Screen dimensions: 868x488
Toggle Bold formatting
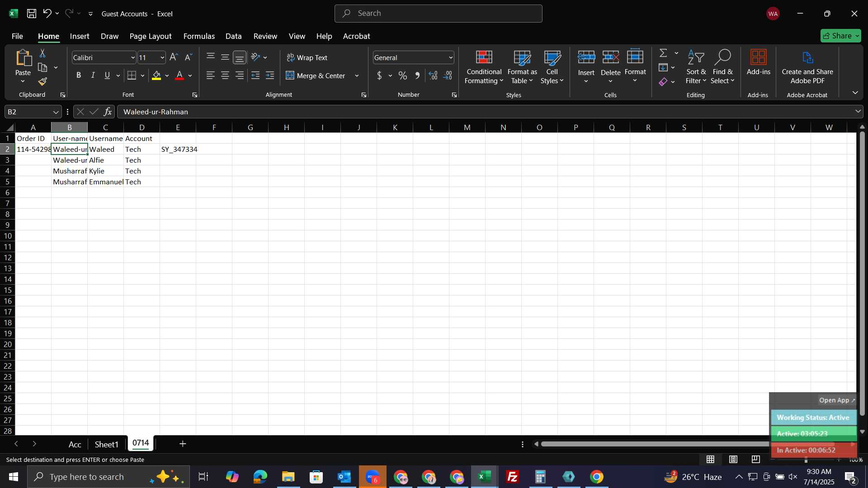79,75
